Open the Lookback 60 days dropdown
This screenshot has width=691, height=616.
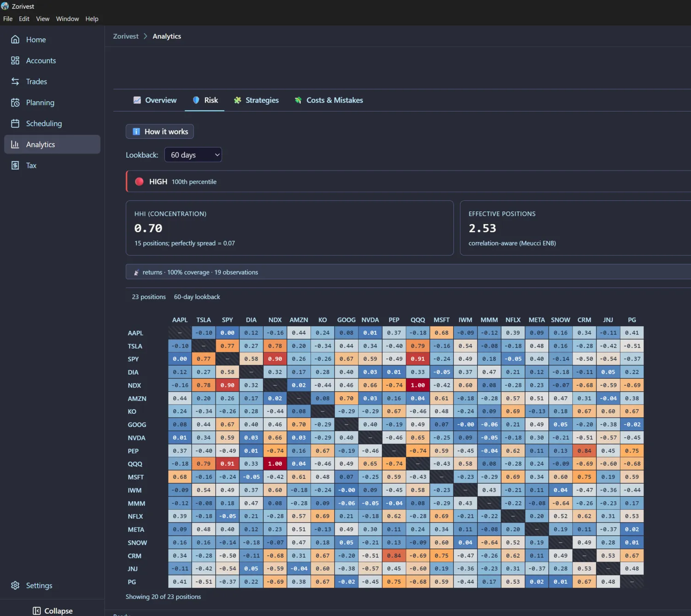pyautogui.click(x=193, y=155)
